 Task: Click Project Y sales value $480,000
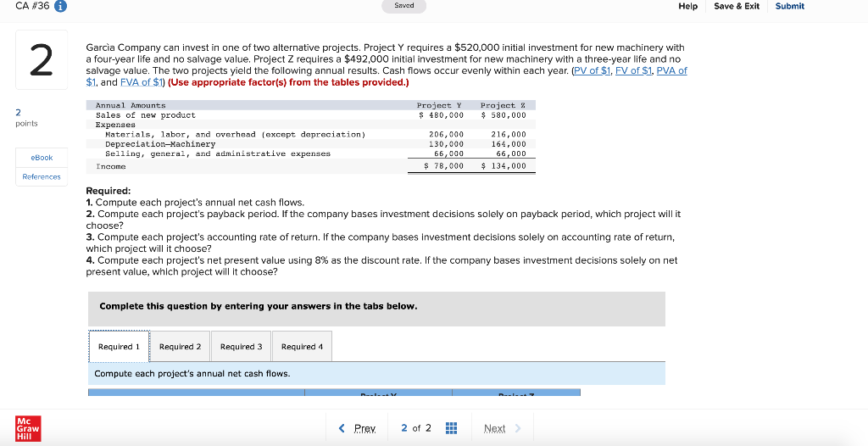[x=441, y=115]
